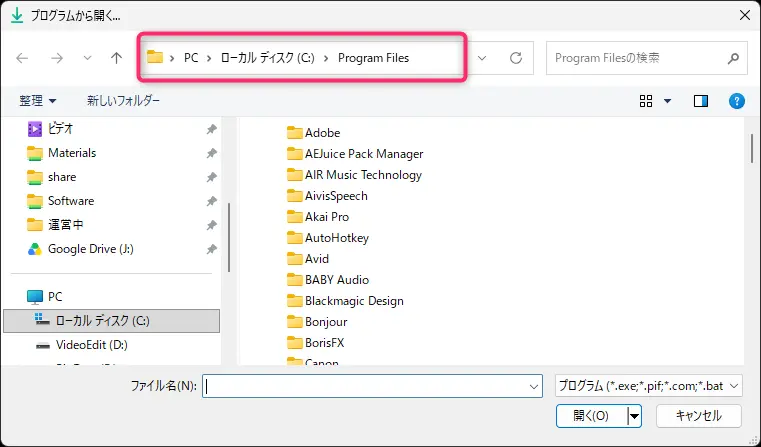Screen dimensions: 761x447
Task: Click the folder icon in the address bar
Action: [155, 57]
